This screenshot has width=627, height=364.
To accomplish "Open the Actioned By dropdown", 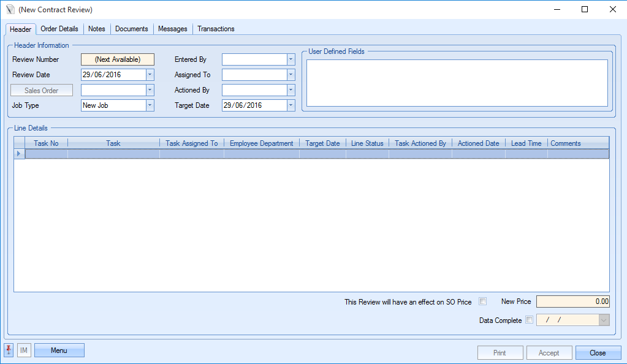I will click(x=291, y=90).
